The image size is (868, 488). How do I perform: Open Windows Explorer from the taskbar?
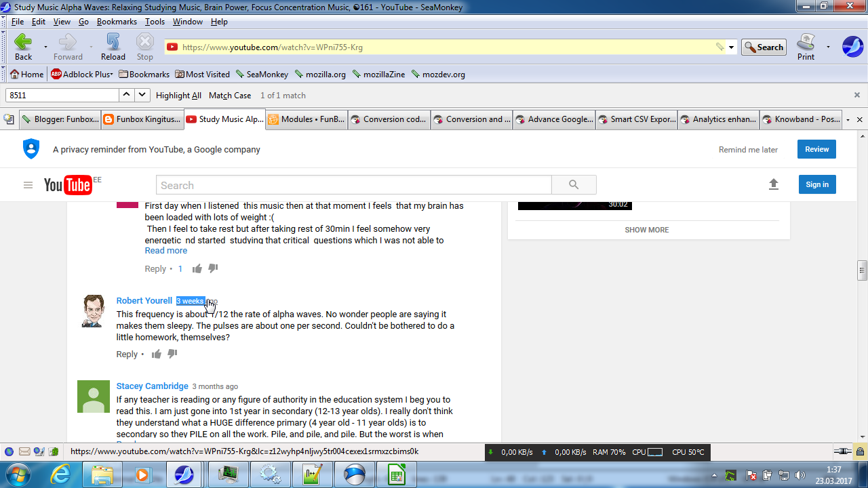pos(102,474)
